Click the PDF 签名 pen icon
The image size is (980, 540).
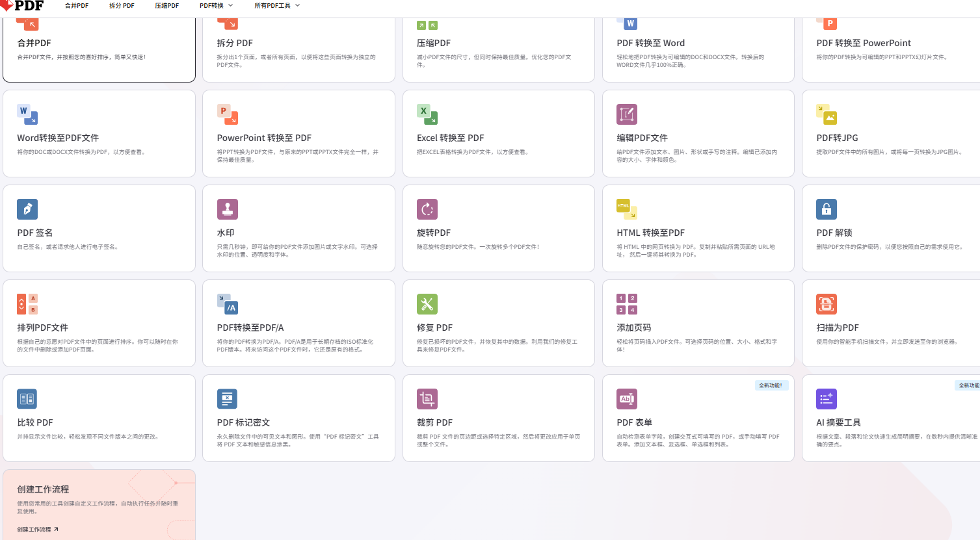click(x=27, y=209)
